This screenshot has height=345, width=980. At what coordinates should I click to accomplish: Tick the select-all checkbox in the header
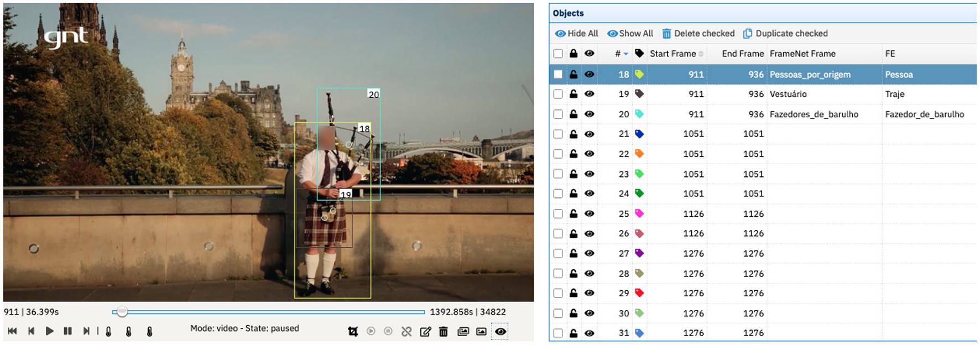click(558, 54)
